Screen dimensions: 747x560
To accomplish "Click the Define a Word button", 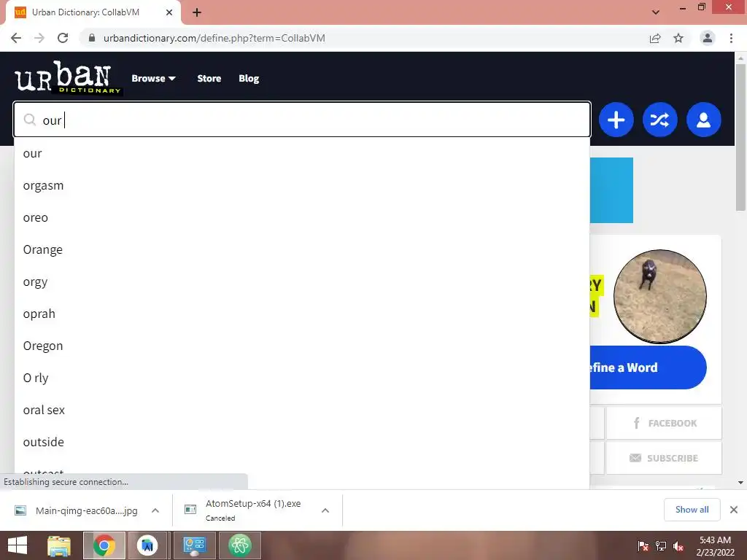I will 648,367.
